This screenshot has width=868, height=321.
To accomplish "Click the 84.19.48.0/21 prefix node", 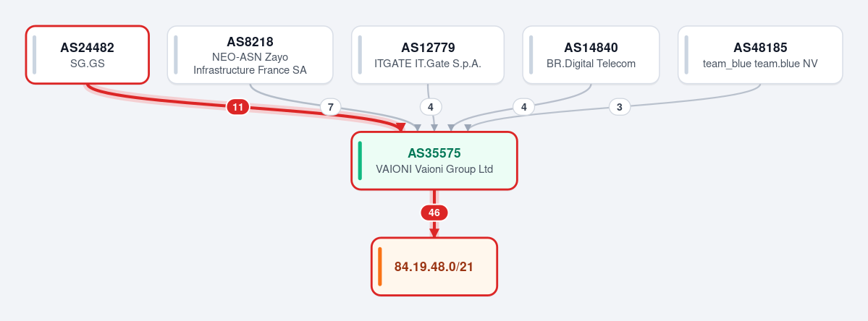I will click(434, 267).
